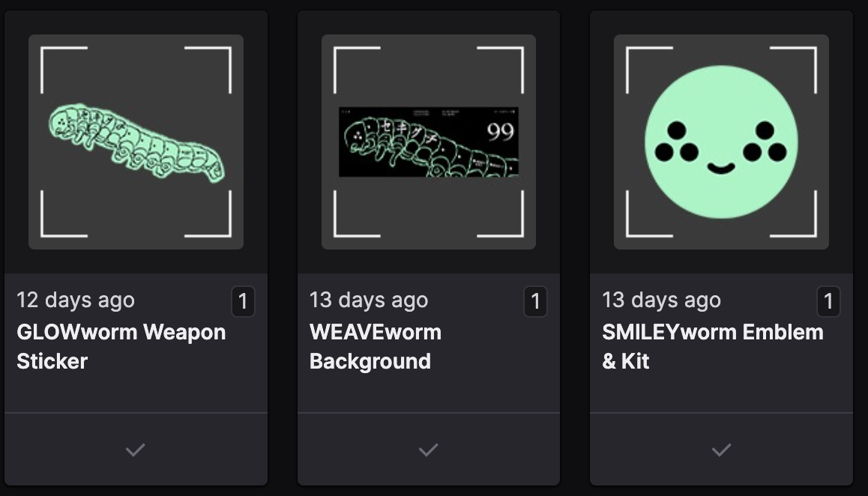
Task: Click the SMILEYworm card's "13 days ago" timestamp
Action: click(661, 300)
